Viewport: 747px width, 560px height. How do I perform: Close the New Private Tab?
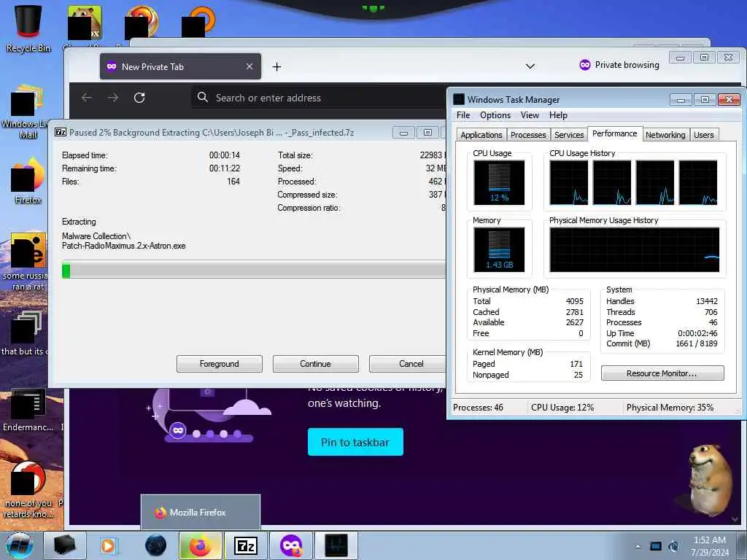(249, 66)
